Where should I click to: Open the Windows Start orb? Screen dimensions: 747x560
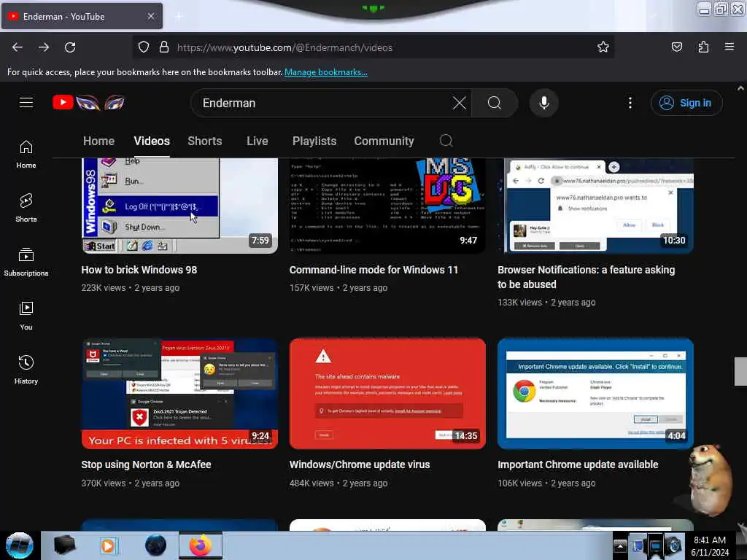[19, 545]
